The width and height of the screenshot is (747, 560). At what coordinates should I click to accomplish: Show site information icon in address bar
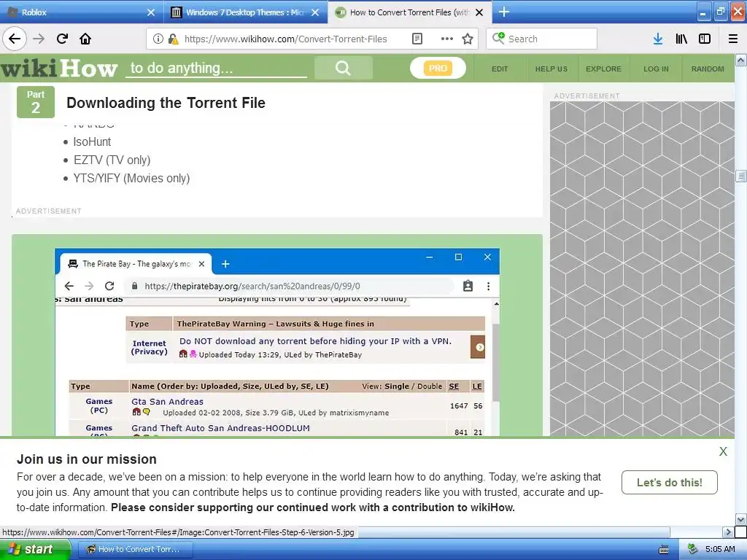(x=158, y=39)
